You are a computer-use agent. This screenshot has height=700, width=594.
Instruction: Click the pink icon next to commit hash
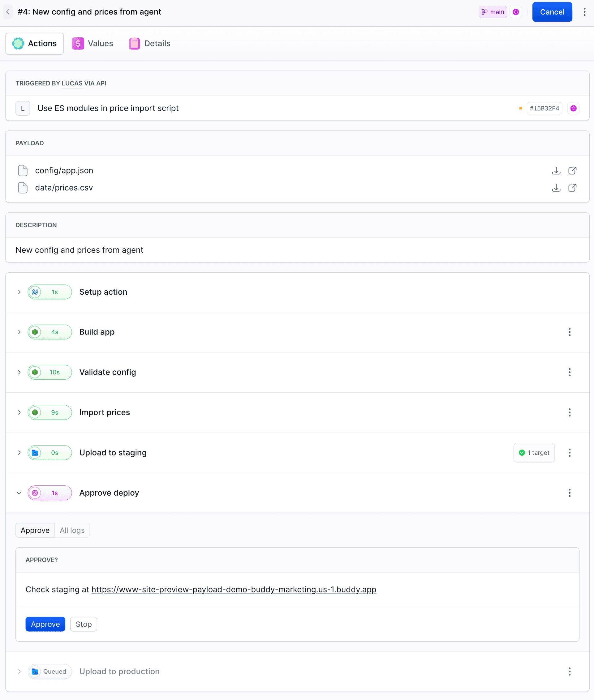573,108
